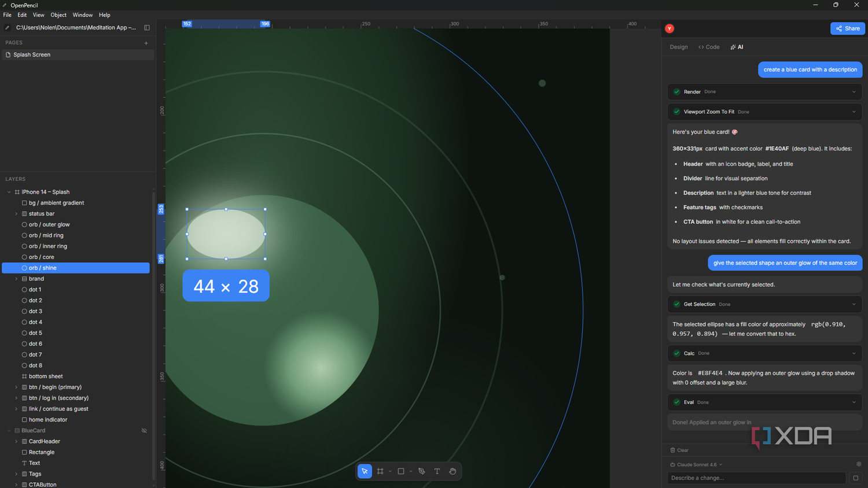Switch to the Design tab
This screenshot has height=488, width=868.
click(x=679, y=47)
